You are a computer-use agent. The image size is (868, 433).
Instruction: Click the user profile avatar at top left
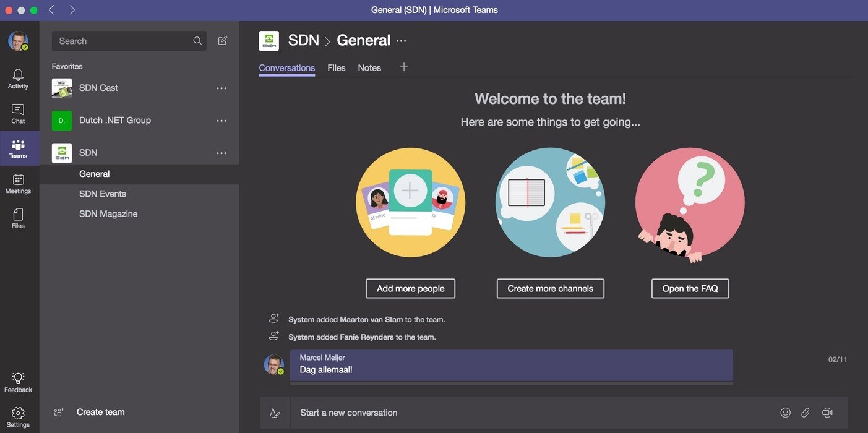[x=18, y=41]
